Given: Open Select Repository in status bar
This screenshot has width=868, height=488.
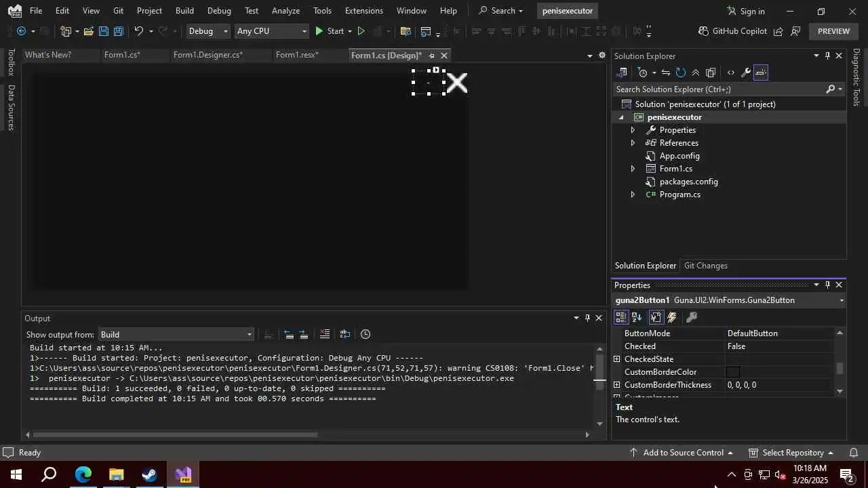Looking at the screenshot, I should (x=791, y=453).
